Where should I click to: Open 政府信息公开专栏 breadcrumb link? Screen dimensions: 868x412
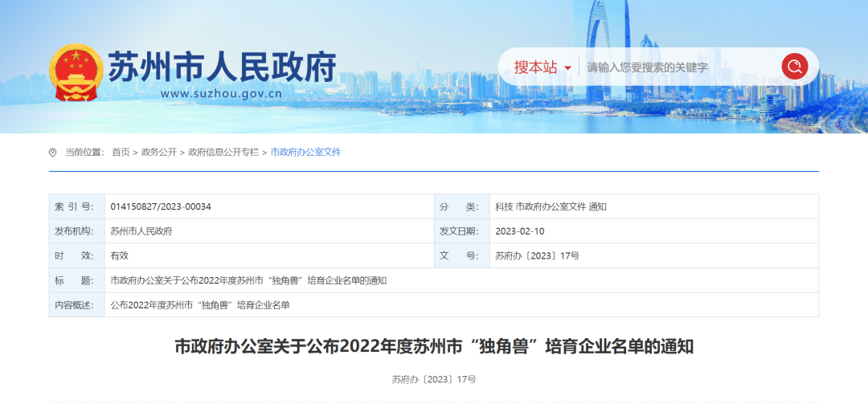point(223,152)
